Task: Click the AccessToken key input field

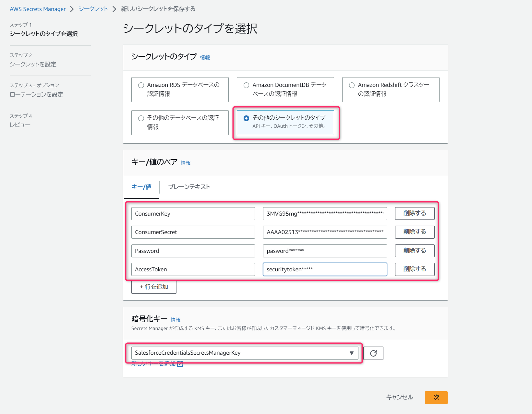Action: [x=193, y=269]
